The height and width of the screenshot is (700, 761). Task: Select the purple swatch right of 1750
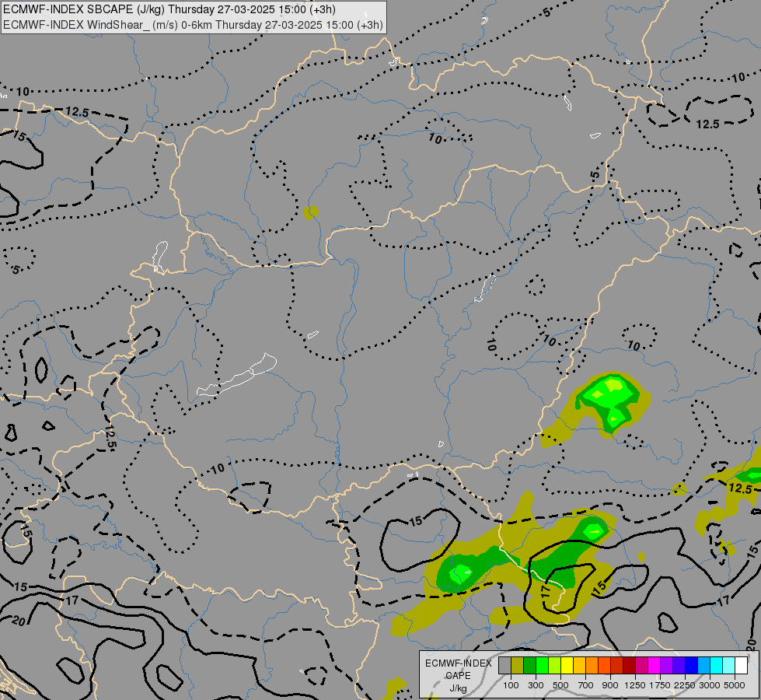click(667, 665)
